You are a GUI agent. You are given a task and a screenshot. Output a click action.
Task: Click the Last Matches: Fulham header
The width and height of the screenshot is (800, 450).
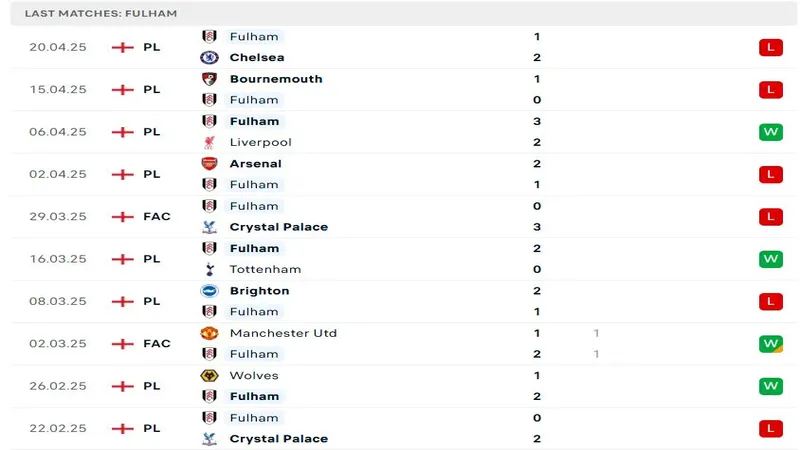[x=101, y=13]
